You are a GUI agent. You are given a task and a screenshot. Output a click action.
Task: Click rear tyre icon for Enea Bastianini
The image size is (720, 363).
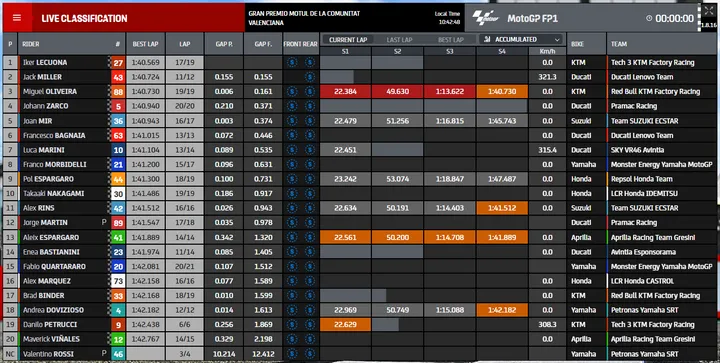(x=310, y=252)
